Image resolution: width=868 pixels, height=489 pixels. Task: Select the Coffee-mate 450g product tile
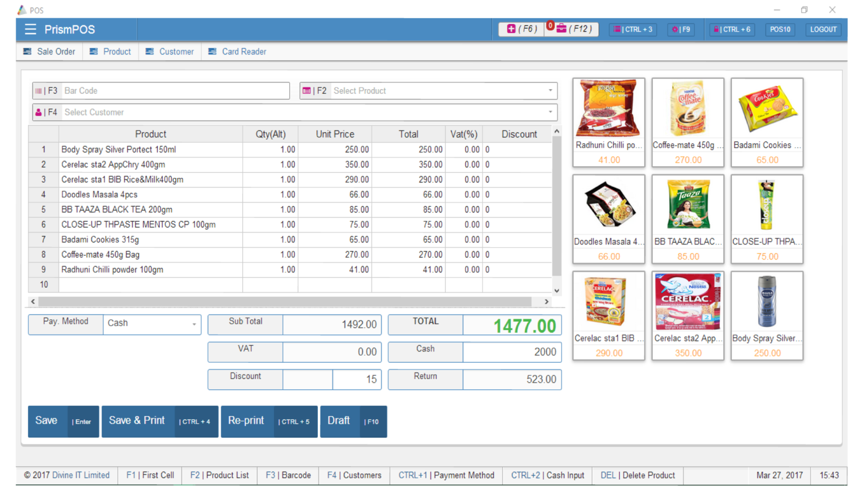(x=687, y=122)
